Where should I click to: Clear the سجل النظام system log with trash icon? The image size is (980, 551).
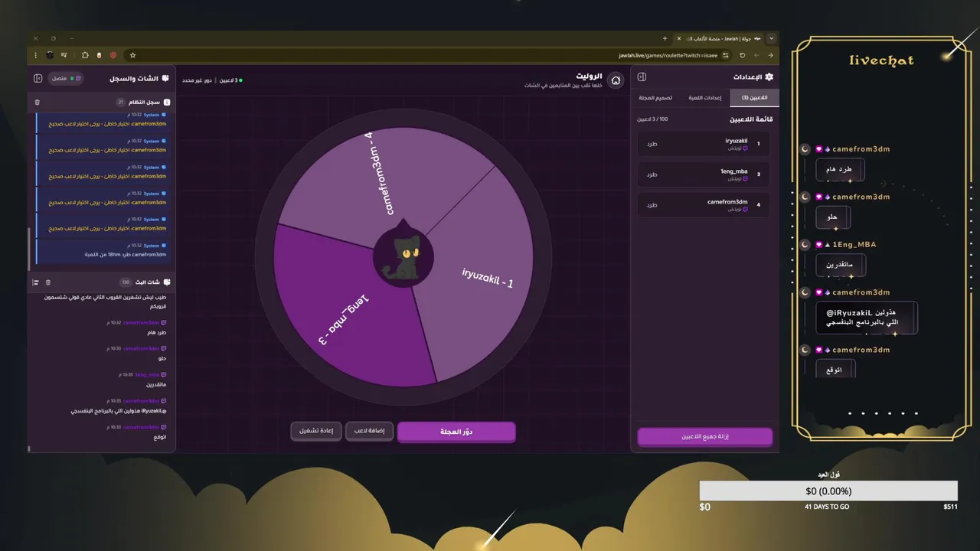point(38,102)
